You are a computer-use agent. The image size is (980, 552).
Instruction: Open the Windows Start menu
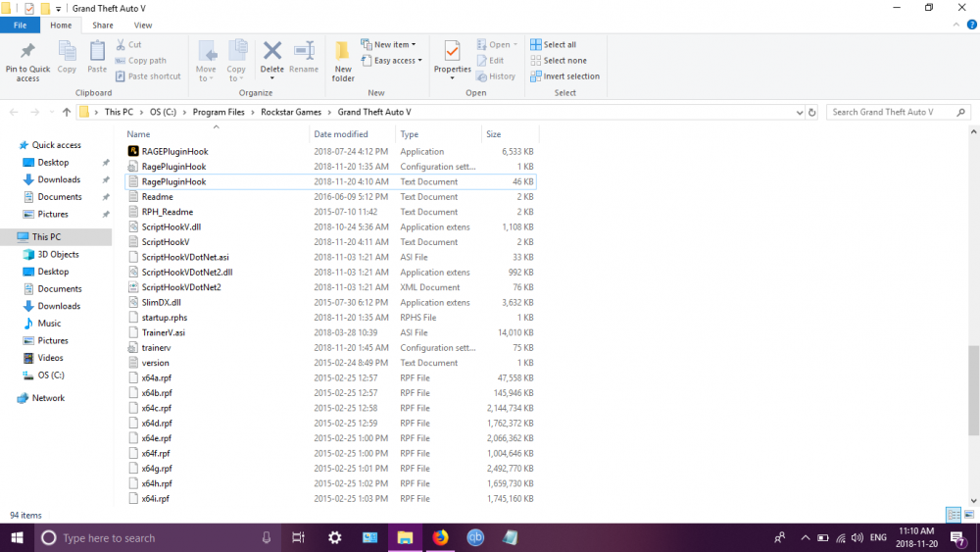(x=17, y=537)
